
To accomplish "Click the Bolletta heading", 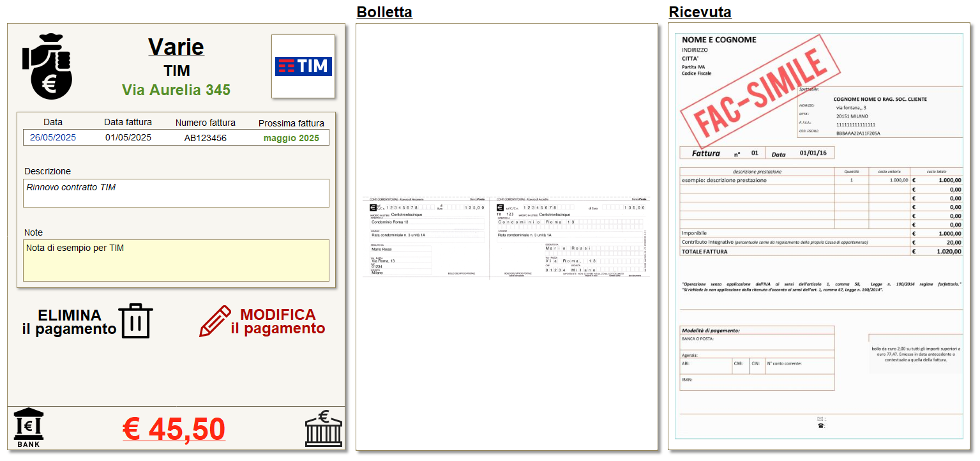I will coord(384,12).
